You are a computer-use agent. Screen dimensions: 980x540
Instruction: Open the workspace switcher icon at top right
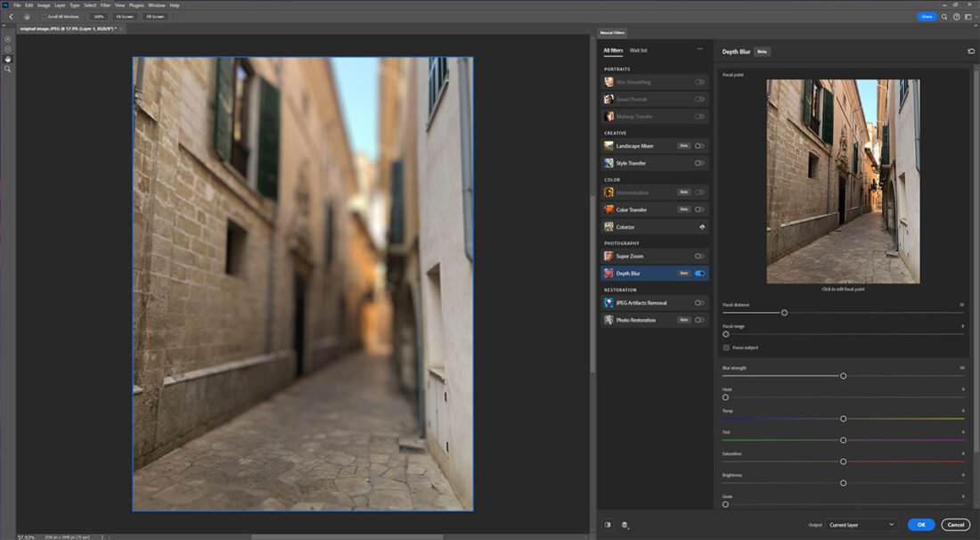tap(968, 17)
